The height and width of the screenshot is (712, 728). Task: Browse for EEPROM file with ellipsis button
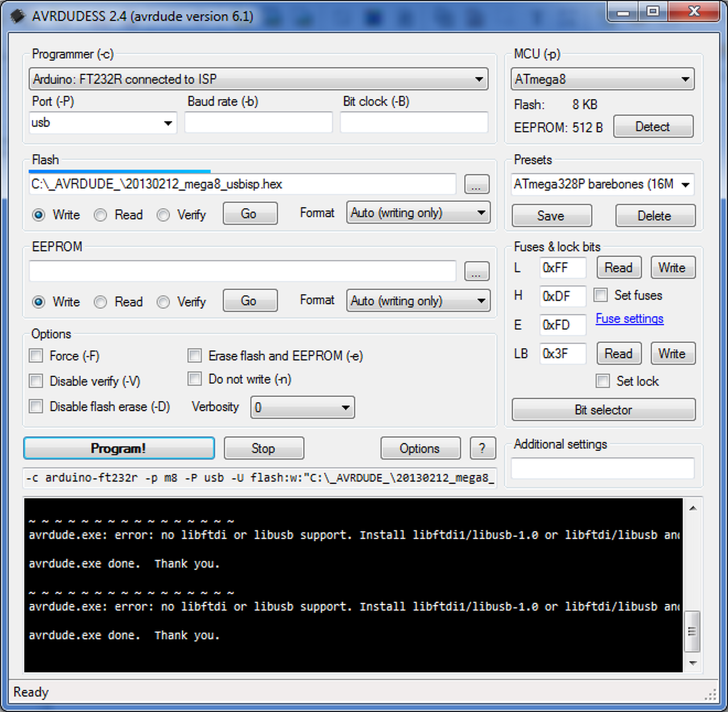coord(477,271)
